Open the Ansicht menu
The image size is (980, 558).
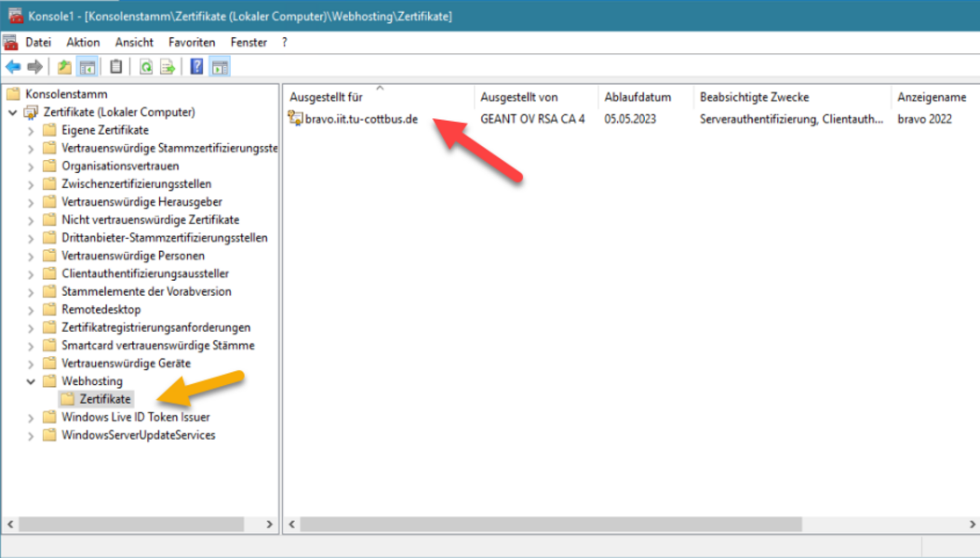pyautogui.click(x=134, y=43)
